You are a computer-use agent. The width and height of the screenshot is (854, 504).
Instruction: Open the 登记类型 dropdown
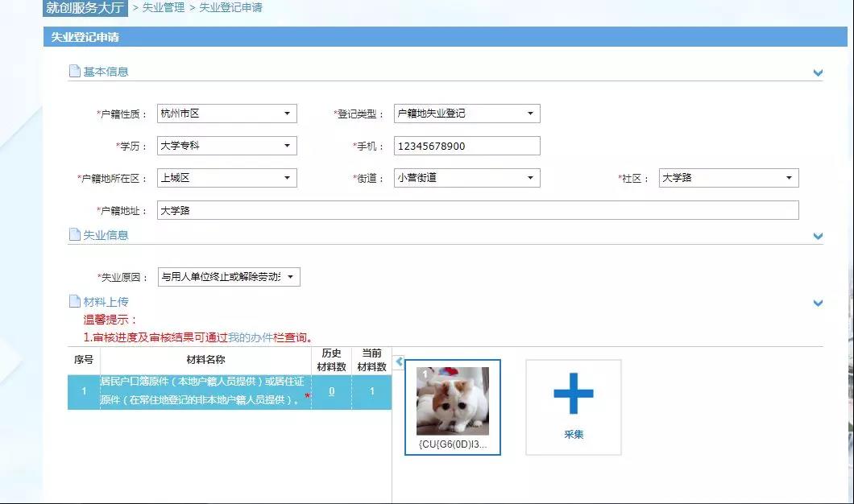pos(466,114)
